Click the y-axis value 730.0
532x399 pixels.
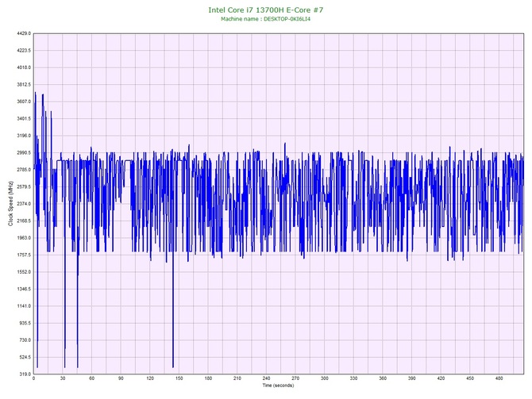pyautogui.click(x=25, y=340)
